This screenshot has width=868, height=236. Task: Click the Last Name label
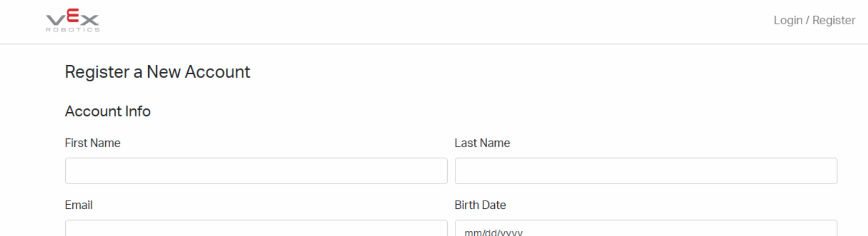pos(482,143)
